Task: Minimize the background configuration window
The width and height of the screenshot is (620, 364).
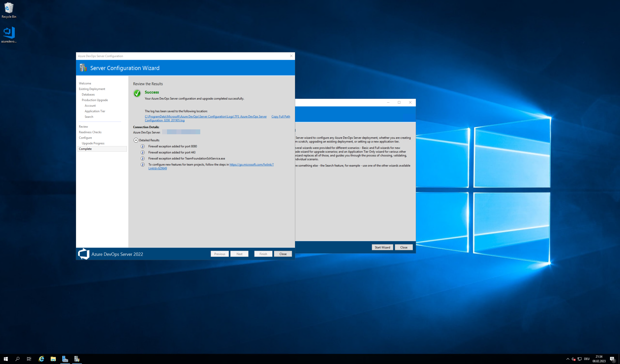Action: click(x=388, y=102)
